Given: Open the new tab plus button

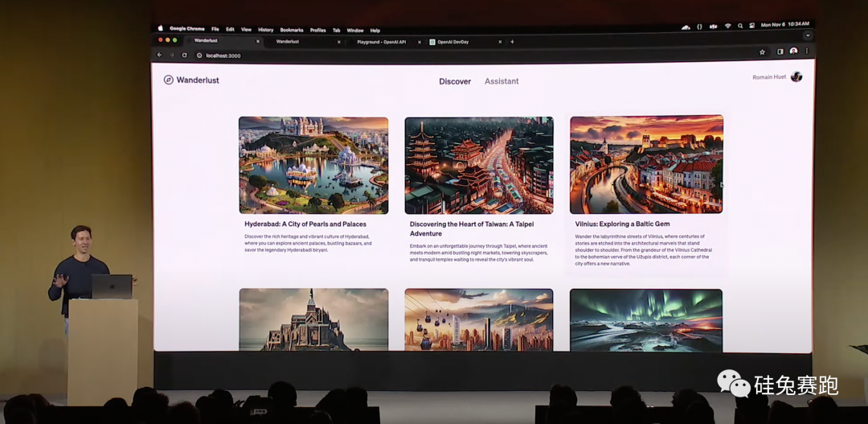Looking at the screenshot, I should (x=512, y=42).
